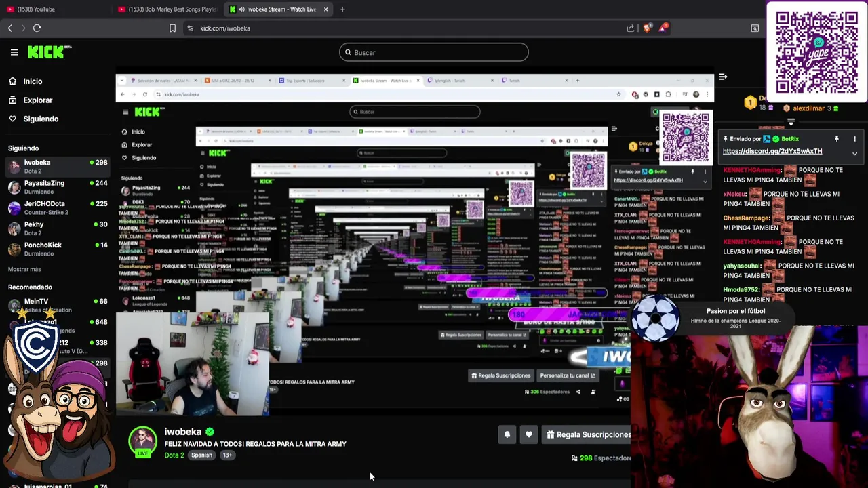
Task: Click the Siguiendo heart icon in sidebar
Action: pos(12,119)
